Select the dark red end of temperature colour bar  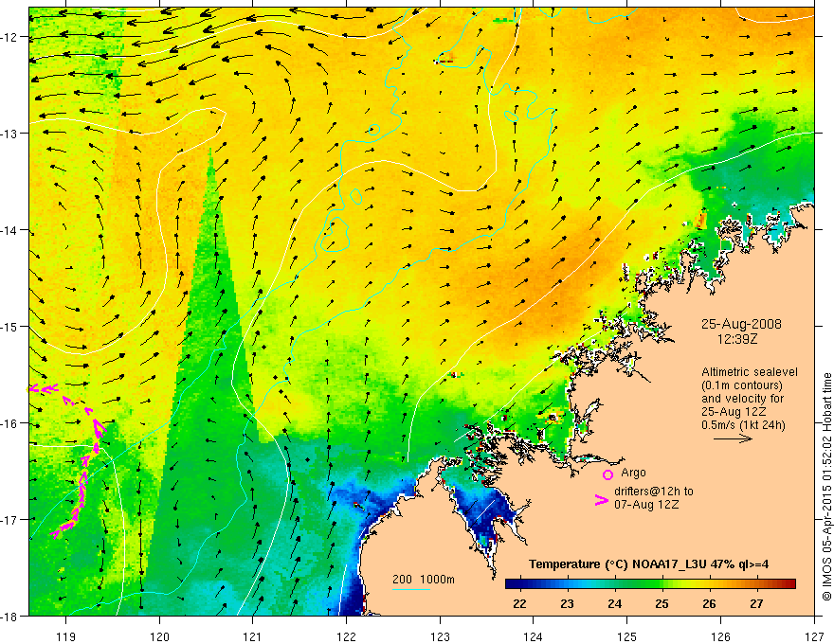tap(789, 584)
